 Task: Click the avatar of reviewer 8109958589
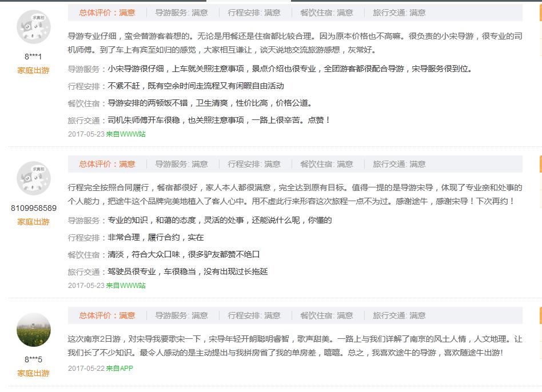click(x=33, y=178)
